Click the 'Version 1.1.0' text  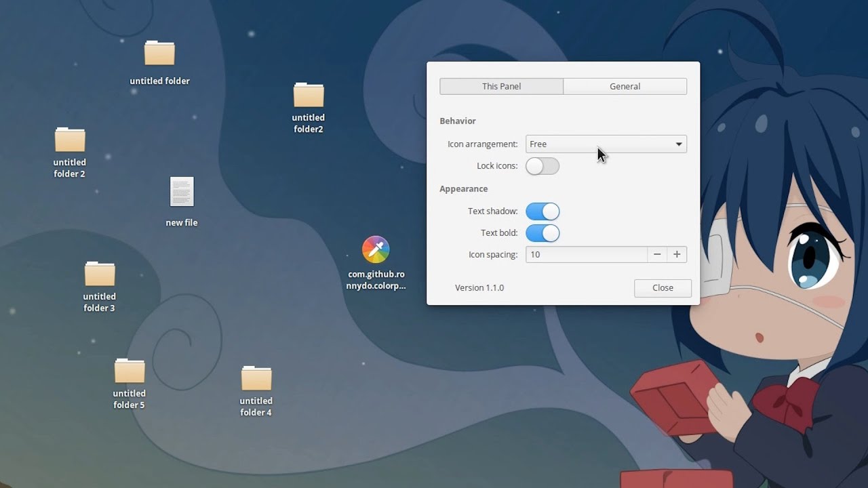click(x=479, y=288)
